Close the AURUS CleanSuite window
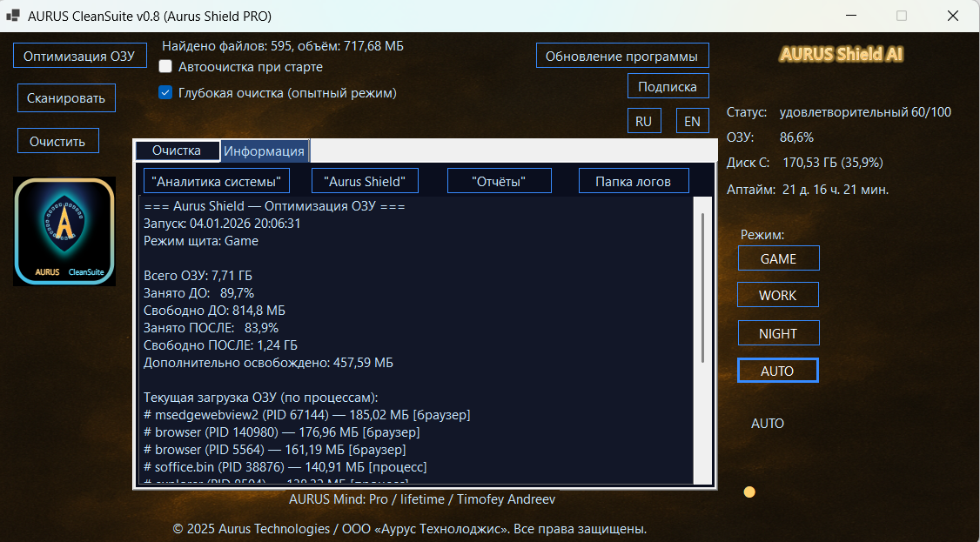980x542 pixels. point(952,17)
